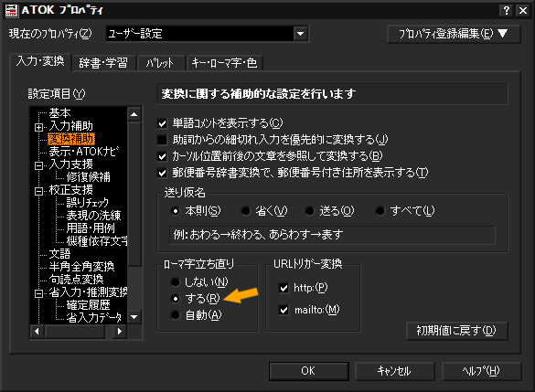Collapse the 校正支援 tree node
The height and width of the screenshot is (392, 535).
tap(39, 191)
